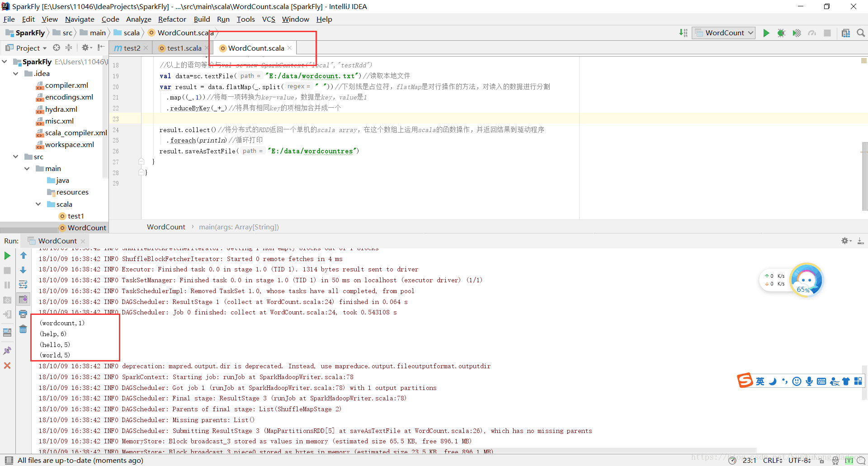The height and width of the screenshot is (466, 868).
Task: Select the WordCount.scala editor tab
Action: pyautogui.click(x=256, y=48)
